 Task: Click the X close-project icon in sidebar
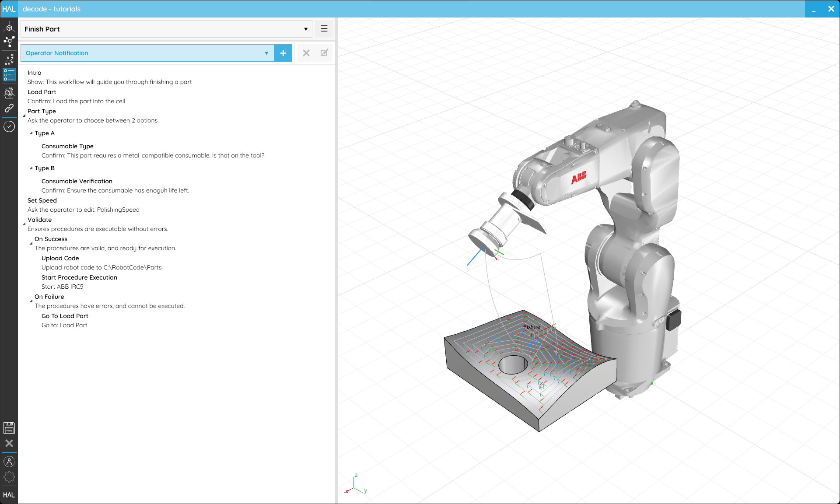9,443
